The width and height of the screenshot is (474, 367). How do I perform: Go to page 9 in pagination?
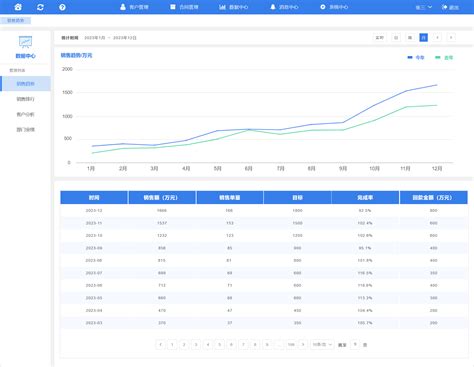[x=267, y=344]
